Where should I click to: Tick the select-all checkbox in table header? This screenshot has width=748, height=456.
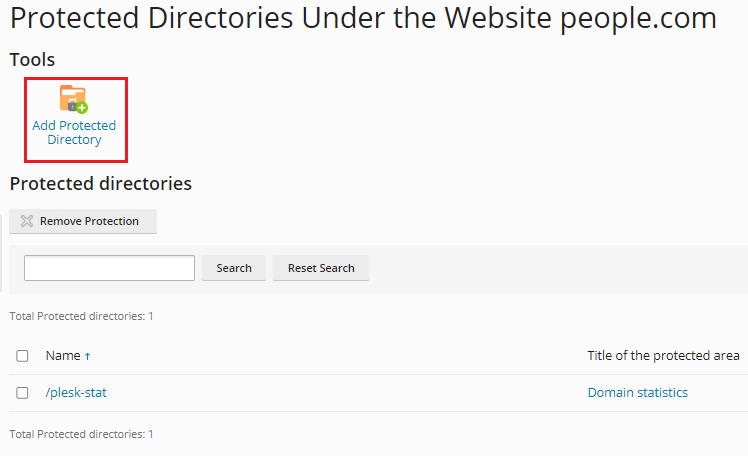point(22,356)
